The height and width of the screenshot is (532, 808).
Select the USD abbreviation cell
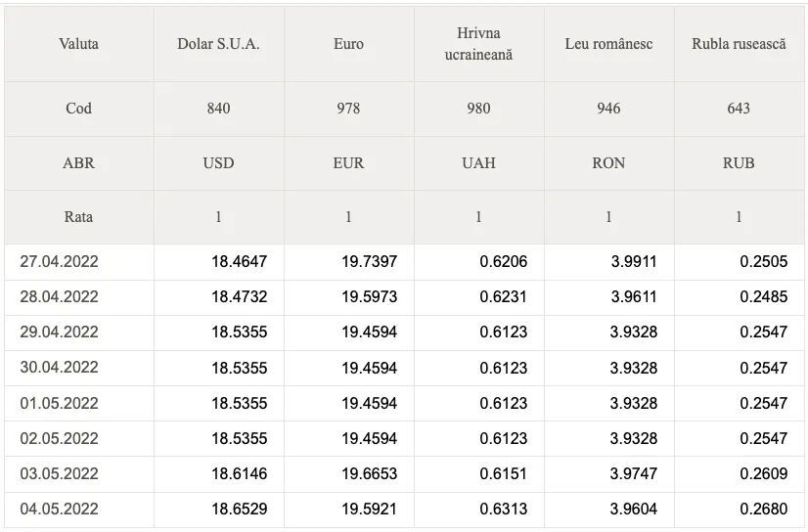[x=218, y=163]
